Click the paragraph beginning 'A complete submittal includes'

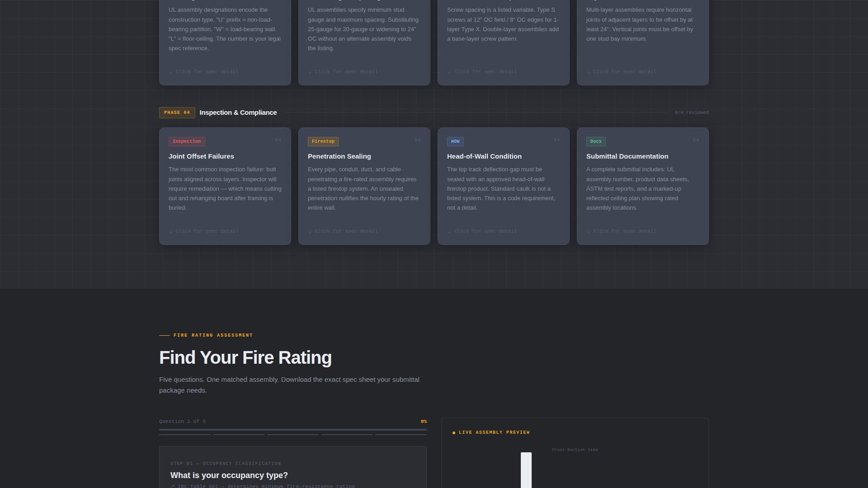[x=638, y=188]
